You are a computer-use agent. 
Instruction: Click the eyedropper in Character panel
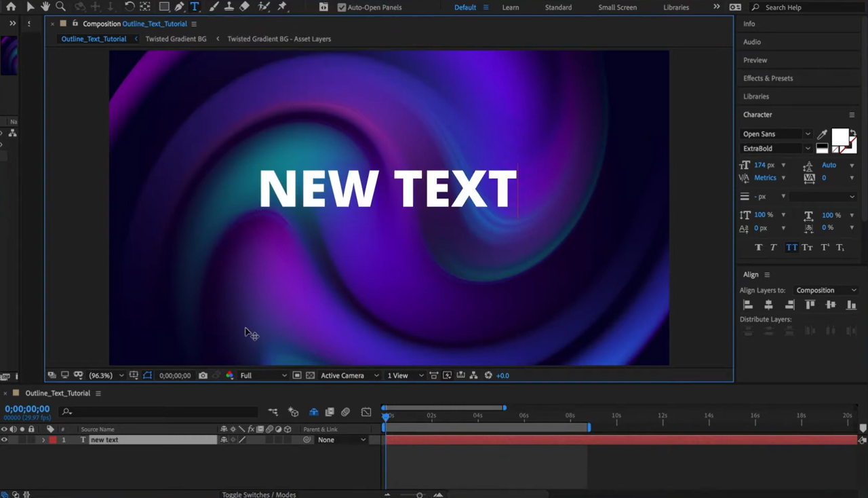822,134
